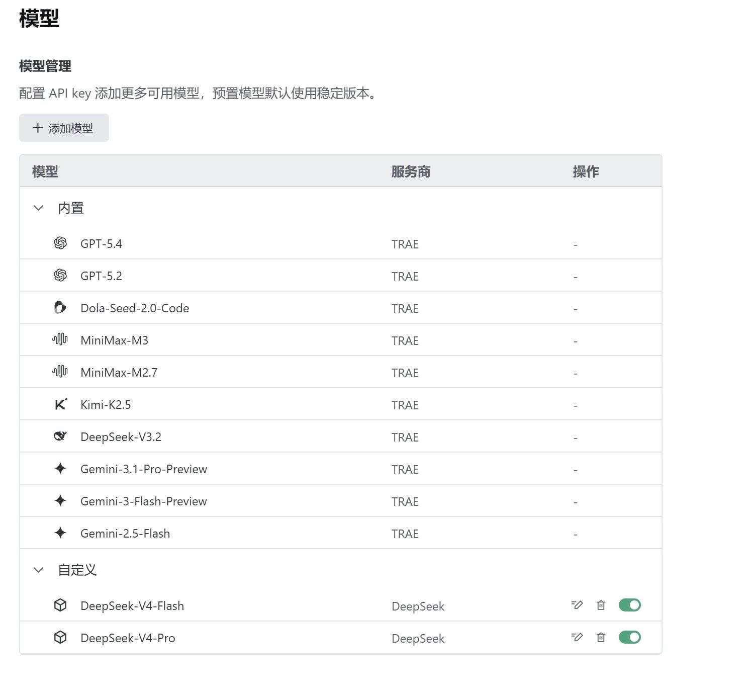
Task: Click the TRAE provider for Kimi-K2.5
Action: 405,405
